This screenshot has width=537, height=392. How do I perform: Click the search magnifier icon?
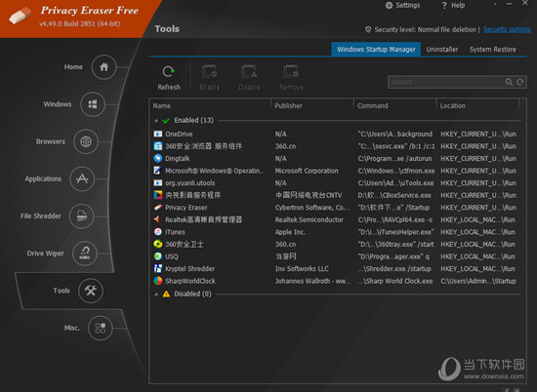coord(509,82)
